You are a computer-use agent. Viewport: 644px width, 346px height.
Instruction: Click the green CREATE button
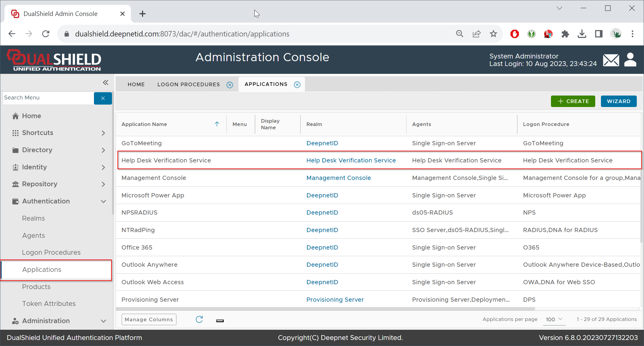(573, 101)
